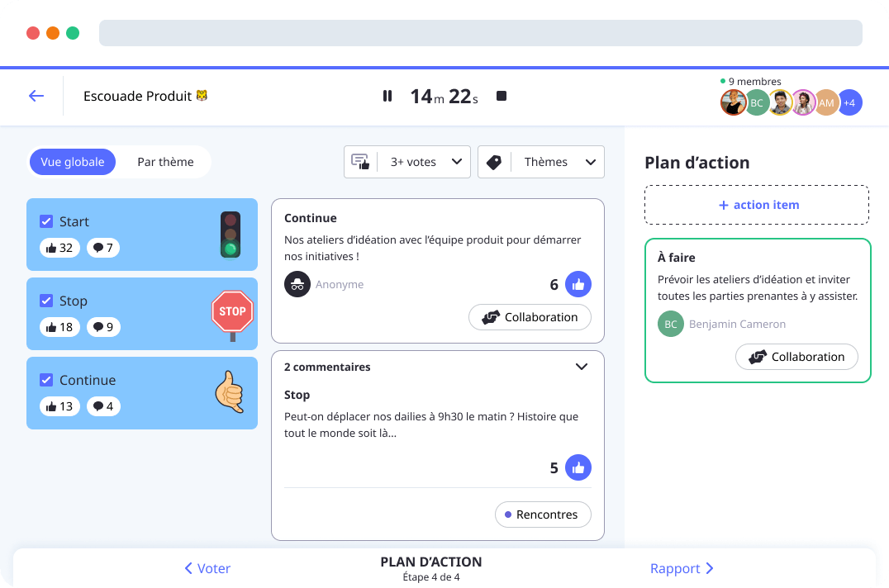Screen dimensions: 889x588
Task: Click the tag icon beside the Thèmes filter
Action: tap(494, 162)
